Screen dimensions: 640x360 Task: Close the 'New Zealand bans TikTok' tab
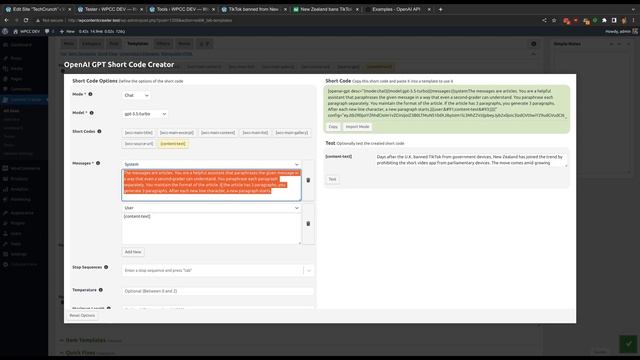coord(357,9)
